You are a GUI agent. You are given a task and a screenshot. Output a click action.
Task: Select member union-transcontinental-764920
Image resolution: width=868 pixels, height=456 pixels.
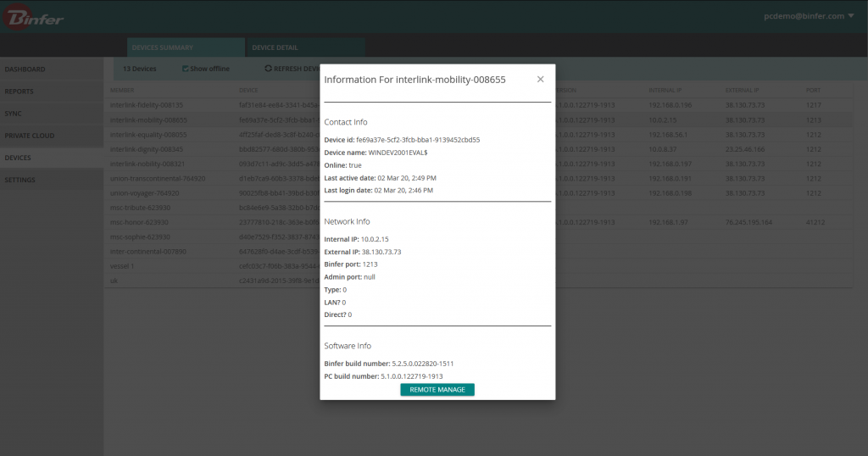point(157,179)
